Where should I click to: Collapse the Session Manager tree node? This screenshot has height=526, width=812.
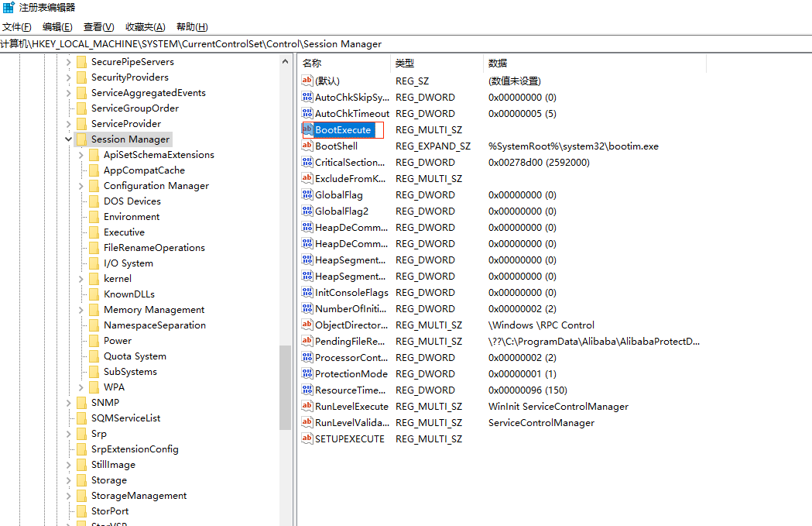[69, 139]
